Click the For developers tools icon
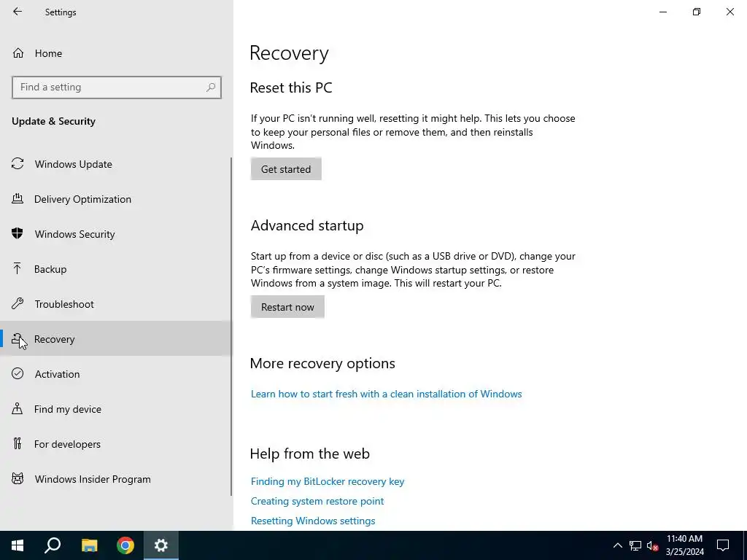 tap(18, 443)
